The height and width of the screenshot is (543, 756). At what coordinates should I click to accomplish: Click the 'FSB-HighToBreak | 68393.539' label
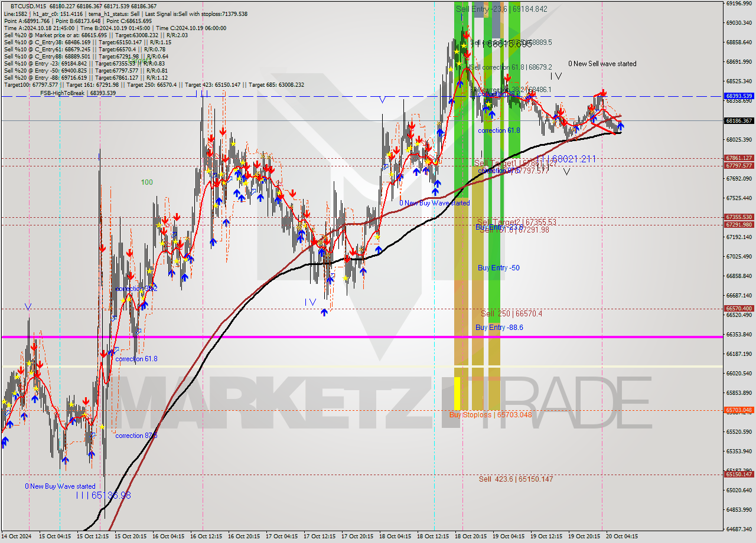coord(78,93)
